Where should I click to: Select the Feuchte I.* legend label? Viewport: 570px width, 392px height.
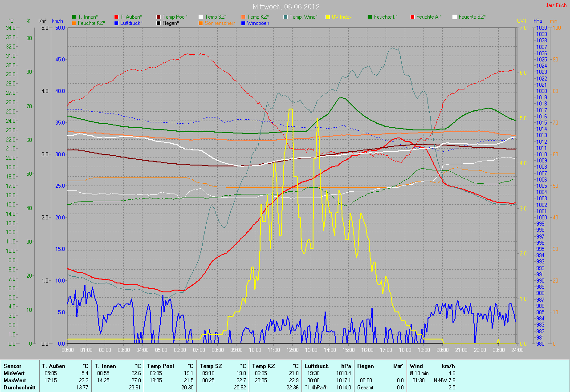click(386, 17)
